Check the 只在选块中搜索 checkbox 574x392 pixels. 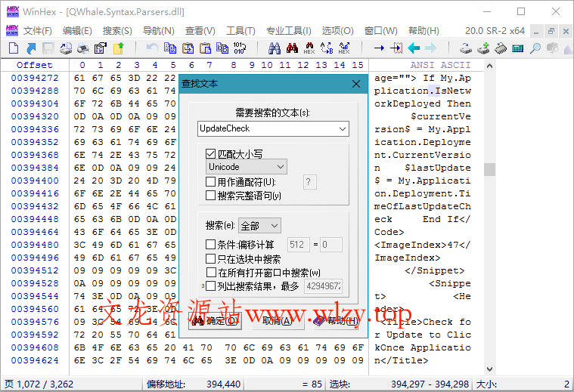pyautogui.click(x=210, y=259)
